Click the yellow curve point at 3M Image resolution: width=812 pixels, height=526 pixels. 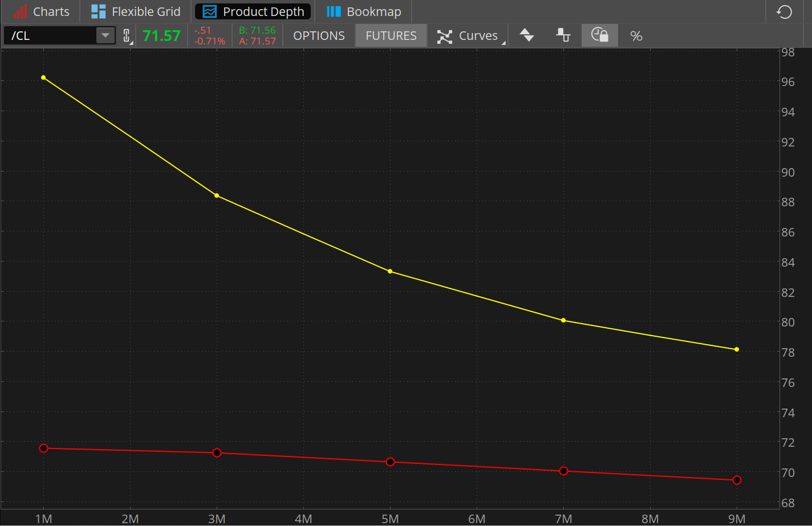tap(217, 195)
